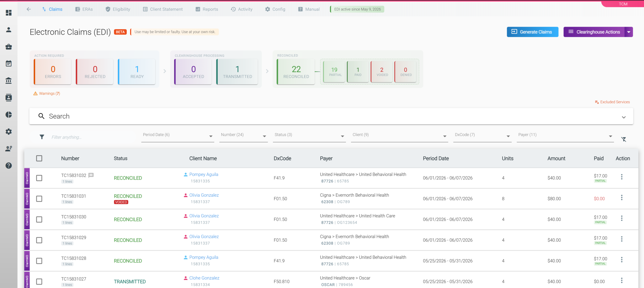Select checkbox for claim TC15831028

[39, 261]
